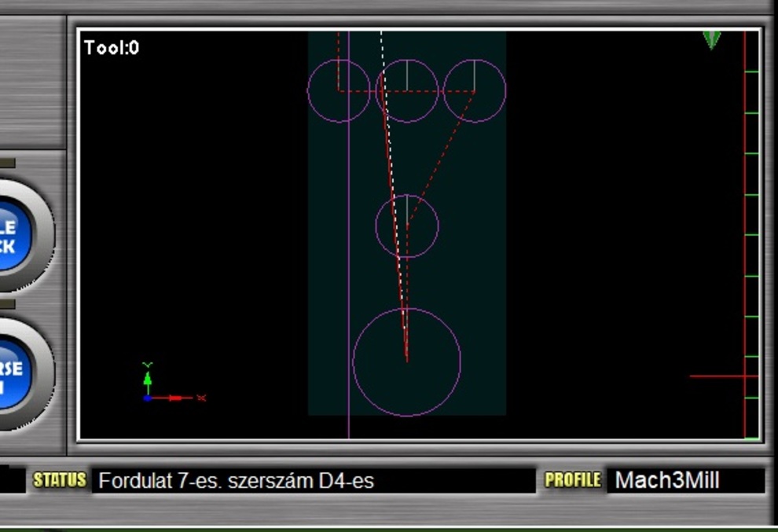This screenshot has height=532, width=778.
Task: Click the Single Block blue button
Action: 14,236
